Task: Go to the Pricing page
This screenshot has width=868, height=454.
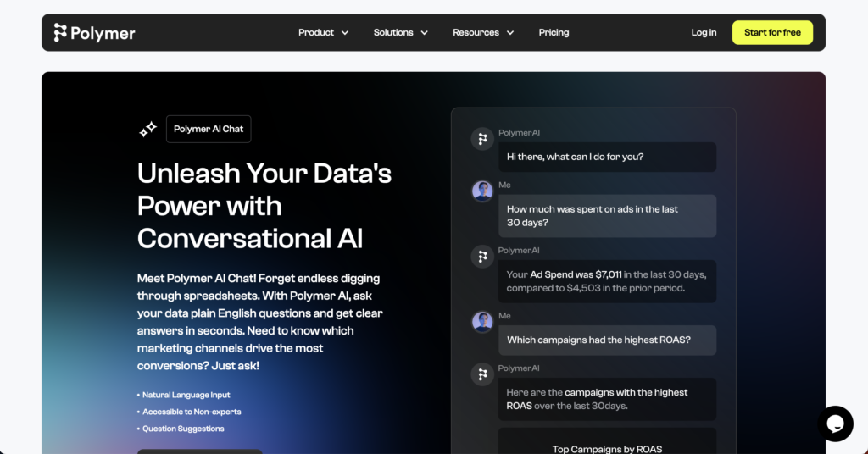Action: point(554,33)
